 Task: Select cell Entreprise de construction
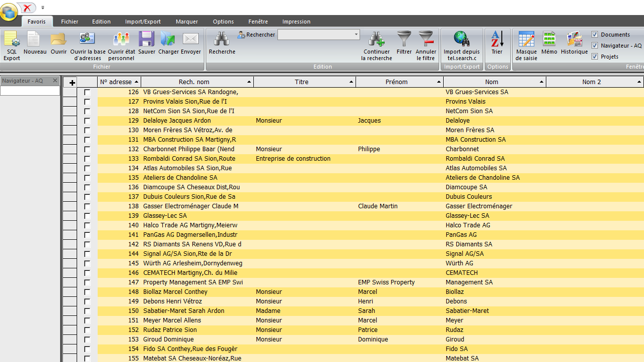coord(304,159)
